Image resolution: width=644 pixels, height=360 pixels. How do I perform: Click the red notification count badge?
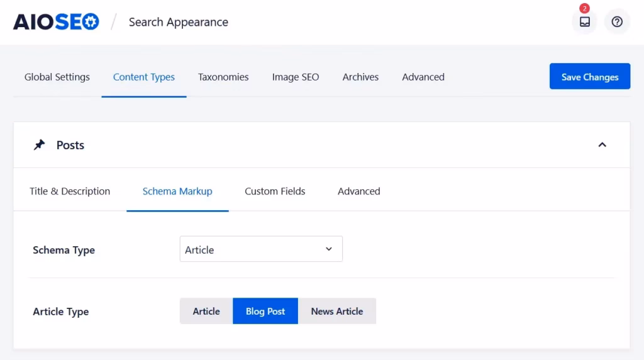[584, 9]
